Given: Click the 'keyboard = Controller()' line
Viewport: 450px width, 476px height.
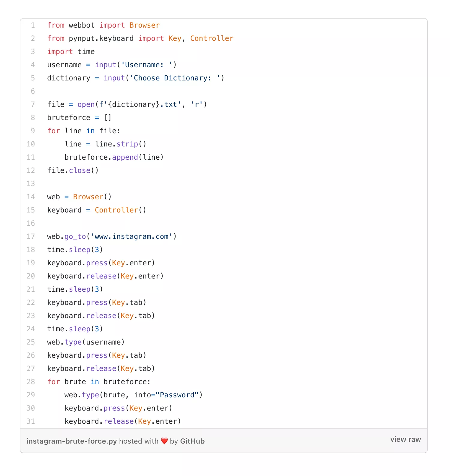Looking at the screenshot, I should pos(97,210).
